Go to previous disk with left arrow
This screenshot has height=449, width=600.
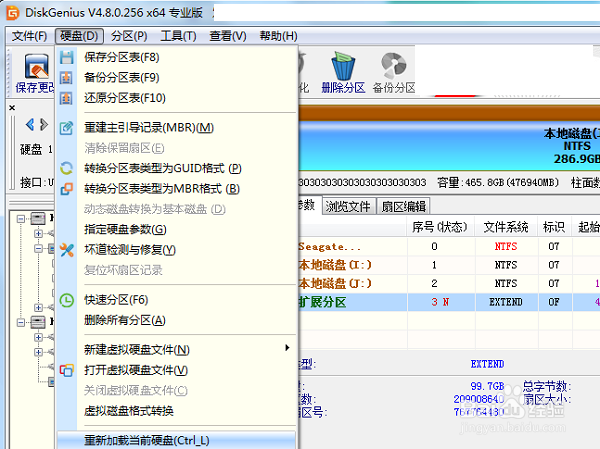pos(30,124)
